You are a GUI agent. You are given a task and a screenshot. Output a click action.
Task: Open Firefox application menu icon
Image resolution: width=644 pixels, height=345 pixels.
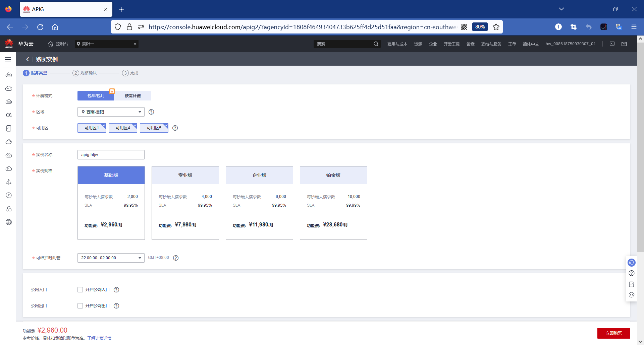pyautogui.click(x=634, y=27)
